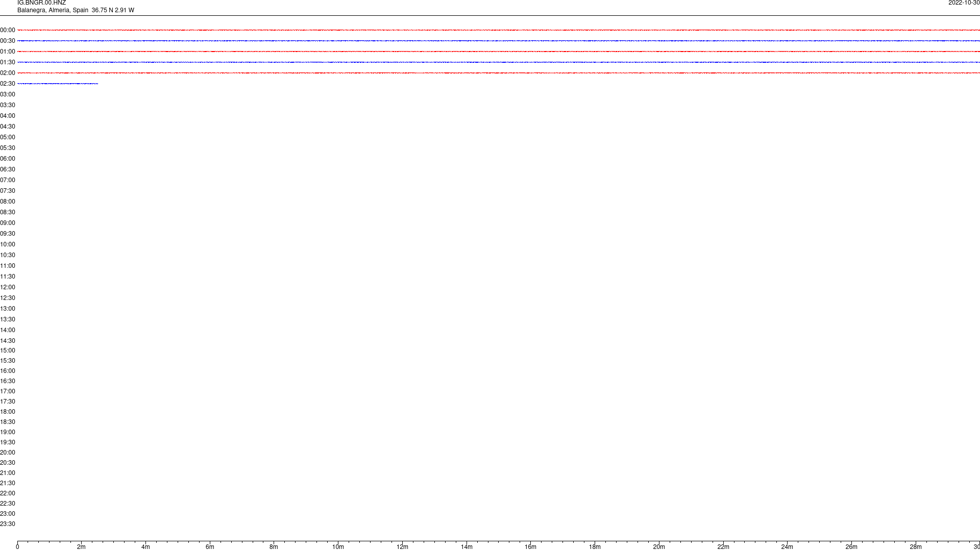
Task: Click the 00:00 time row label
Action: pyautogui.click(x=8, y=30)
